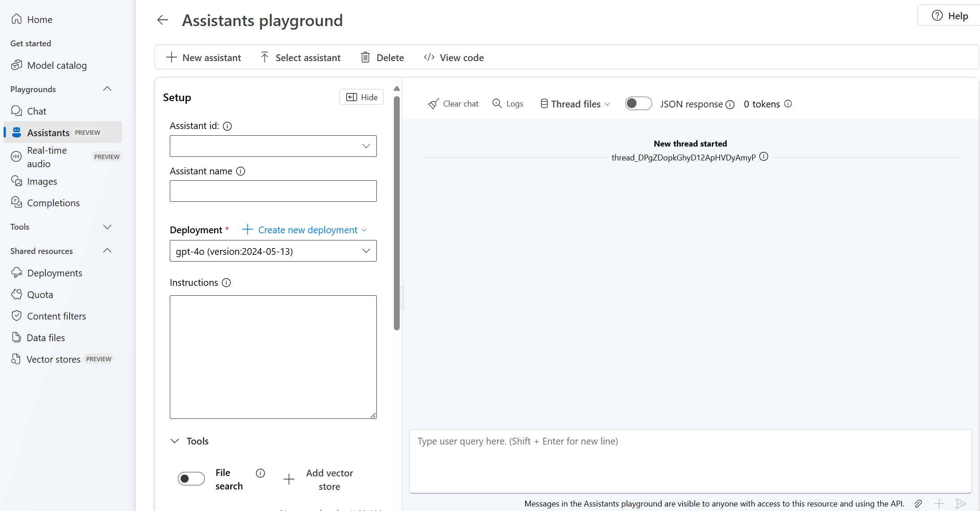Click the paperclip attach icon
Viewport: 980px width, 511px height.
pos(918,504)
